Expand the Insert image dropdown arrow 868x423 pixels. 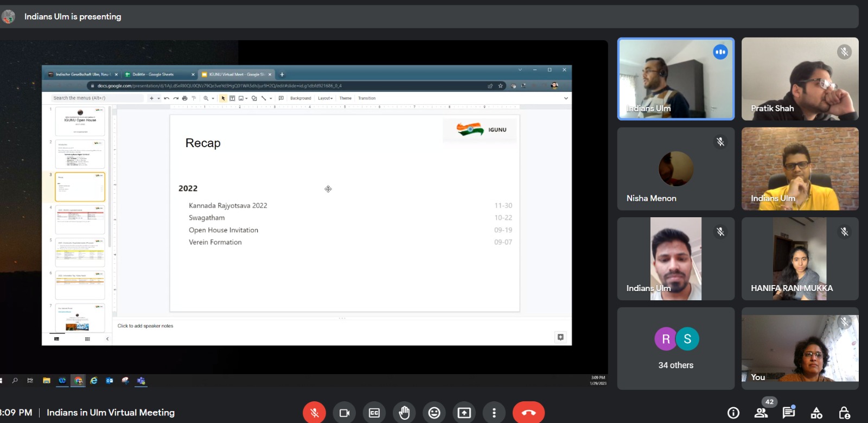click(x=246, y=98)
